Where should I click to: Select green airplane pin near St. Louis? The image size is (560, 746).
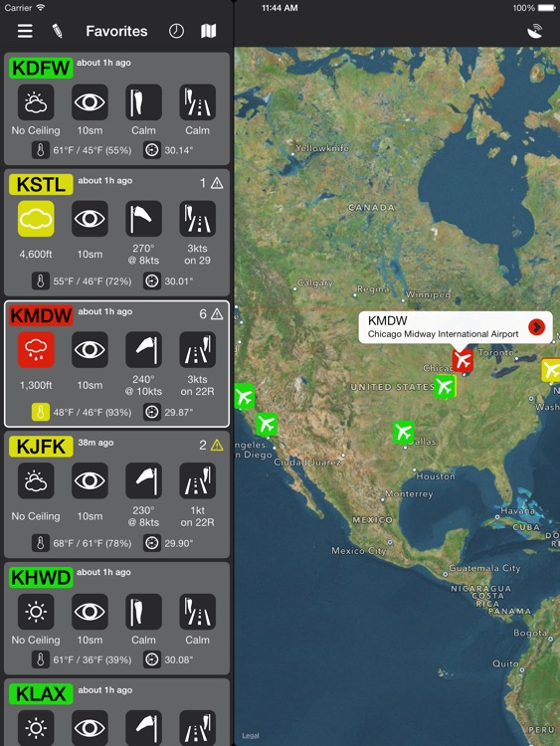445,386
